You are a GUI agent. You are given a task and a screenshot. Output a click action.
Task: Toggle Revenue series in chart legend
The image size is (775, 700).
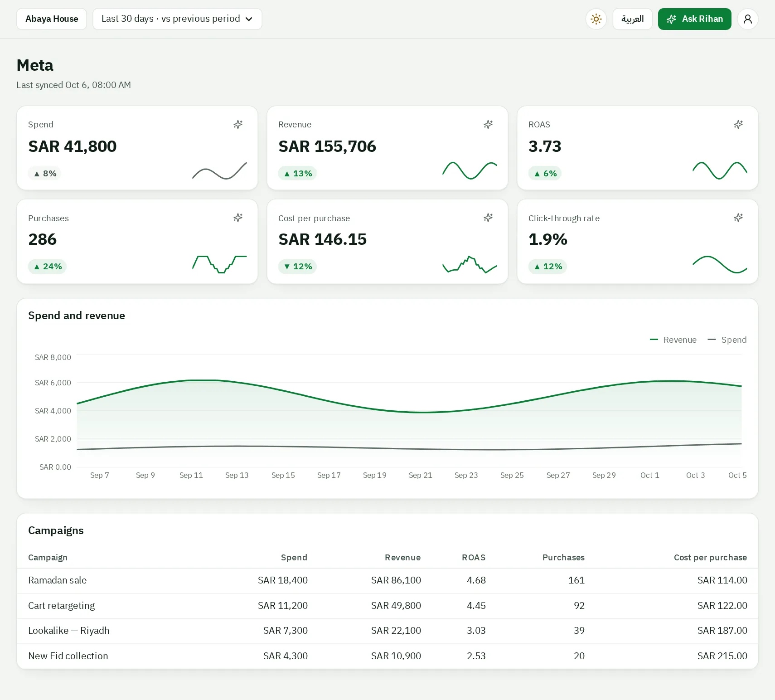[x=673, y=340]
